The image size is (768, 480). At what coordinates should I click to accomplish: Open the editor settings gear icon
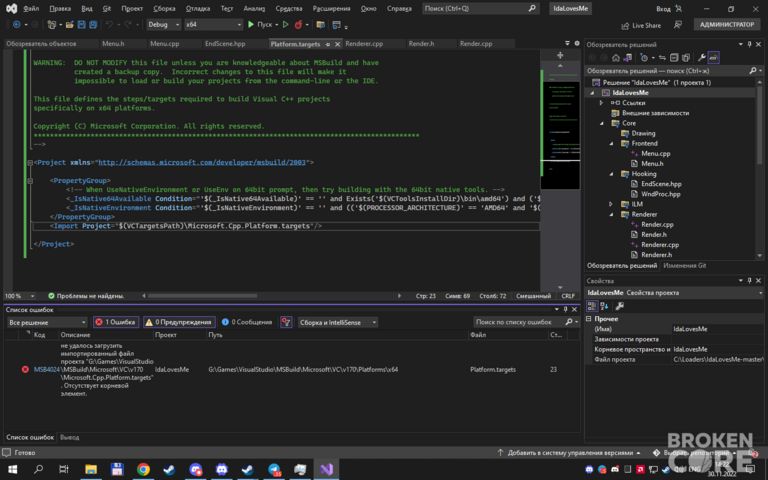(x=576, y=44)
